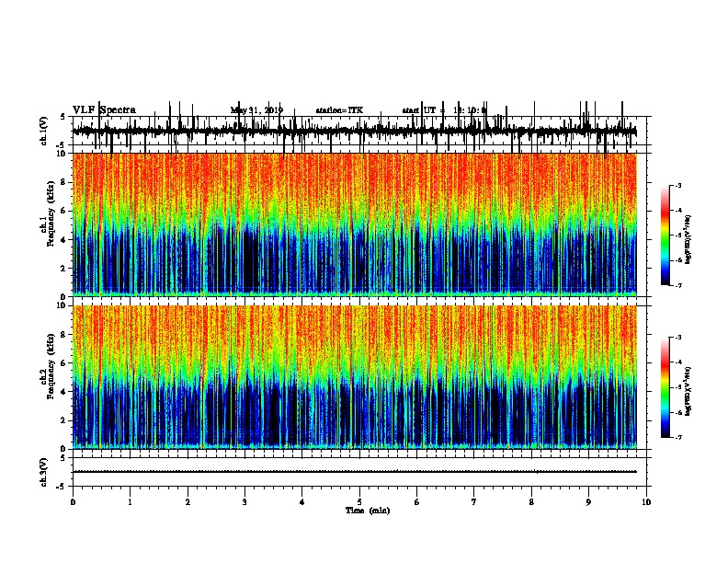
Task: Select the "May 31, 2019" date label
Action: pos(256,110)
